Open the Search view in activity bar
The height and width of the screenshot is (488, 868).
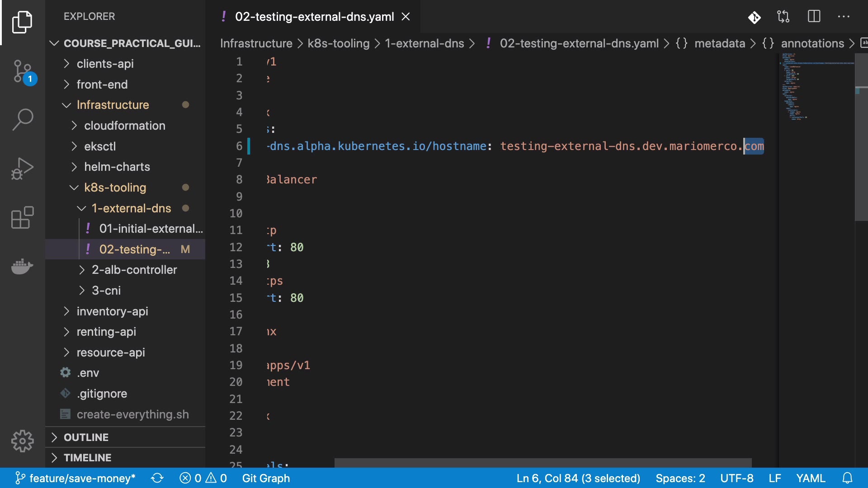[x=23, y=120]
